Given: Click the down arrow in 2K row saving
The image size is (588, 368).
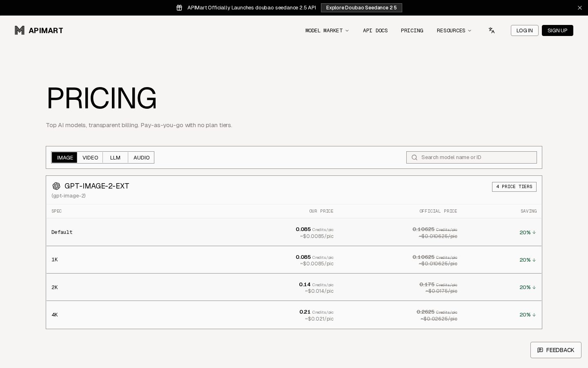Looking at the screenshot, I should 534,287.
